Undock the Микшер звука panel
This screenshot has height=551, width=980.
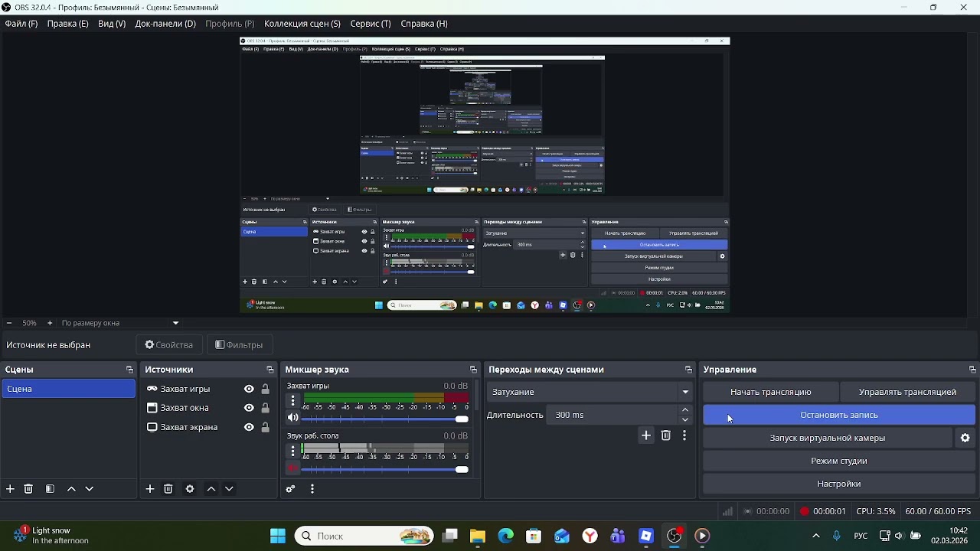(473, 370)
